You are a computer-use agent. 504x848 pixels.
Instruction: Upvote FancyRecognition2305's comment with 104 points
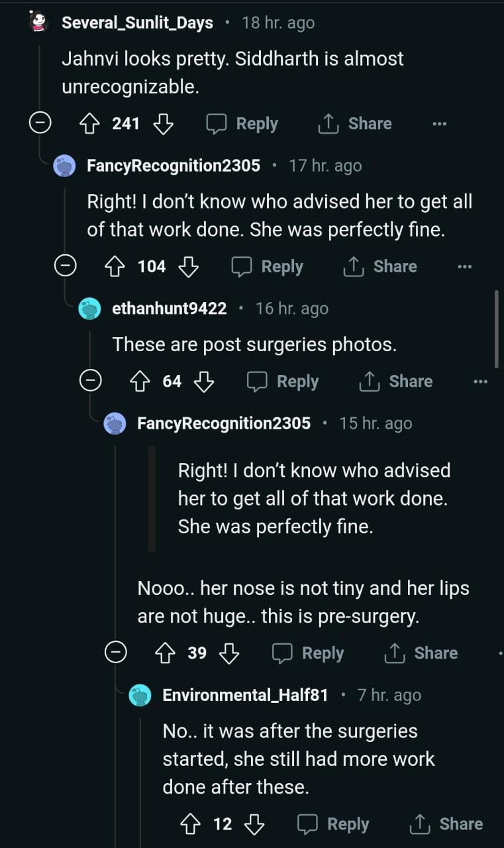(115, 267)
